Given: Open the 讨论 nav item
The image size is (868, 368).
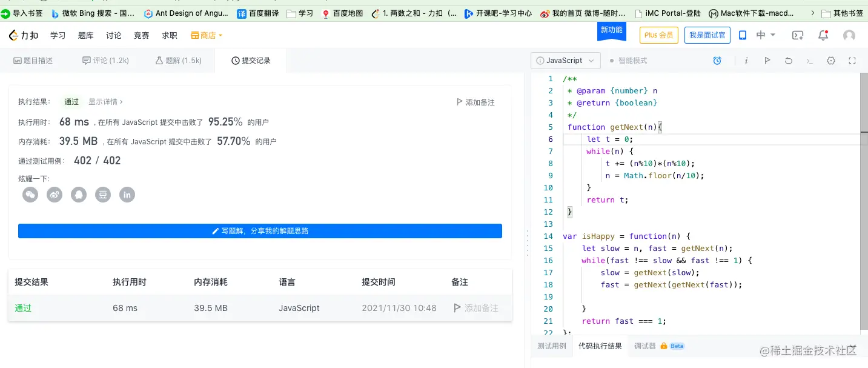Looking at the screenshot, I should click(x=114, y=36).
